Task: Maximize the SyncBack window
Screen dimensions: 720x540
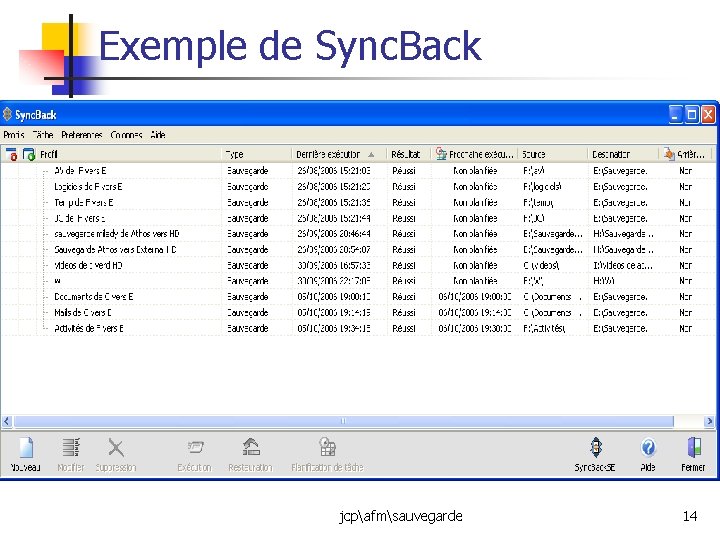Action: 692,114
